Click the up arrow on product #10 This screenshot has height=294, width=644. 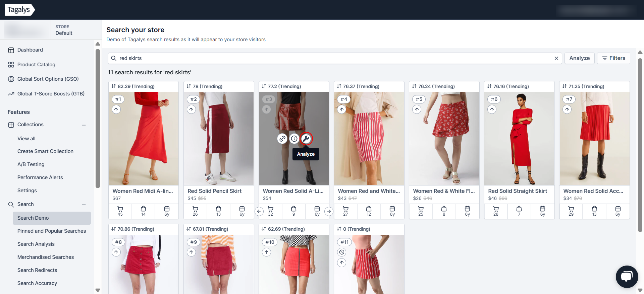tap(266, 252)
